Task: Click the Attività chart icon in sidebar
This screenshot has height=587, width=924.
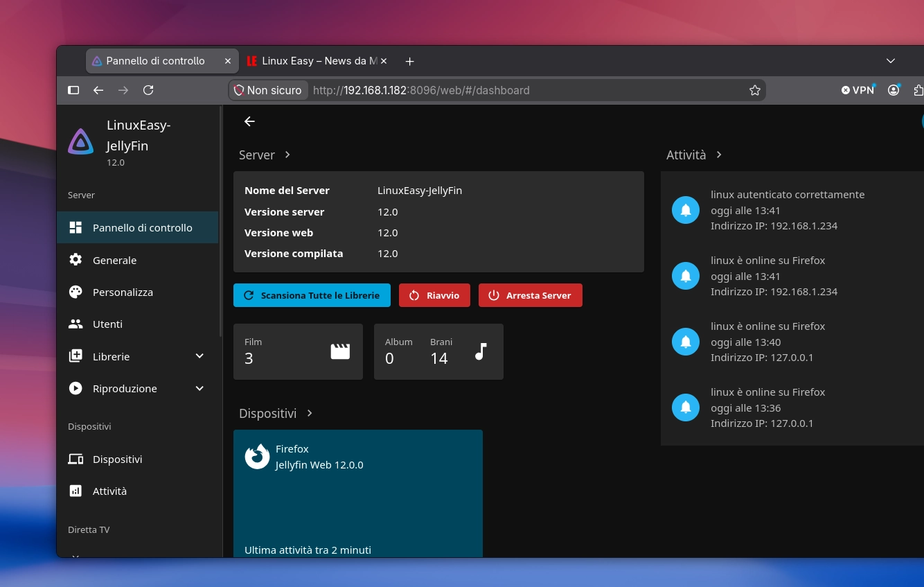Action: coord(75,491)
